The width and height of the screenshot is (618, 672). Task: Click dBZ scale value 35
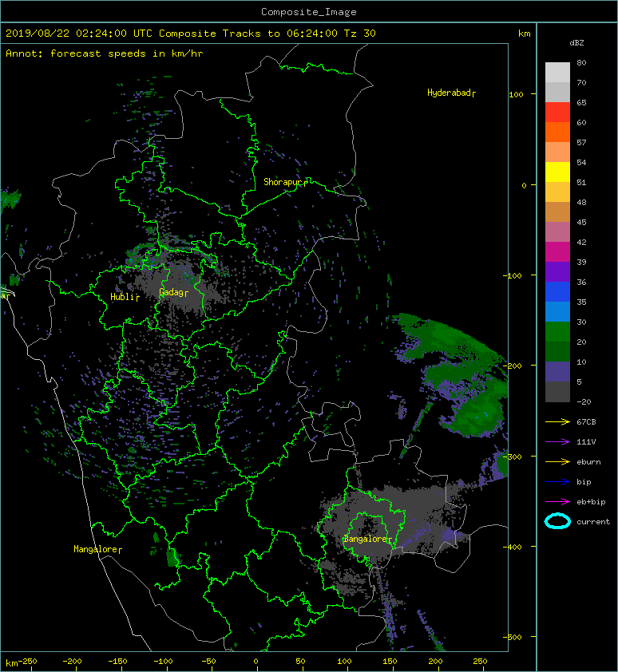pyautogui.click(x=581, y=302)
